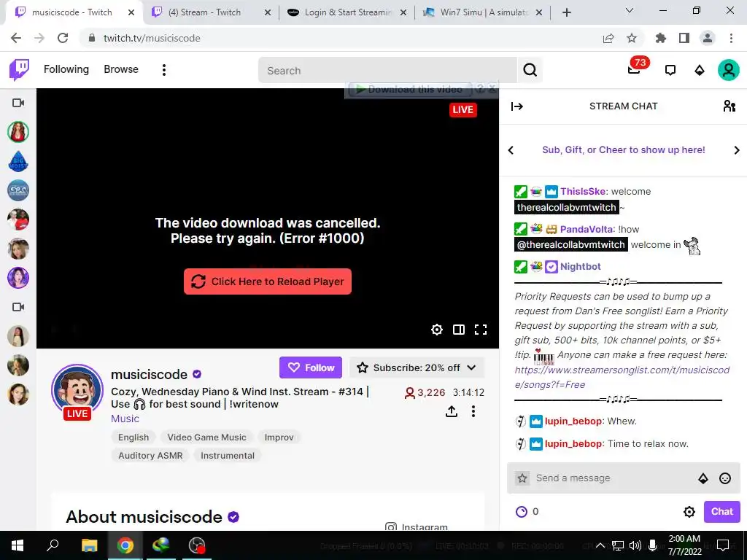This screenshot has height=560, width=747.
Task: Open File Explorer from the taskbar
Action: coord(89,545)
